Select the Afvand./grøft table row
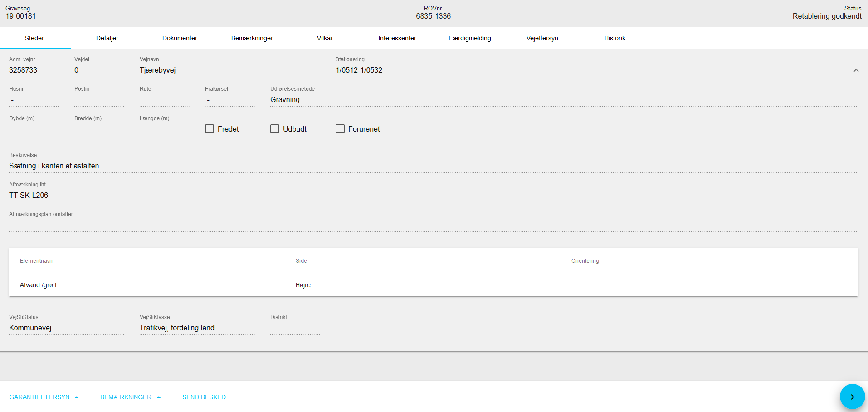Image resolution: width=868 pixels, height=412 pixels. pyautogui.click(x=433, y=285)
